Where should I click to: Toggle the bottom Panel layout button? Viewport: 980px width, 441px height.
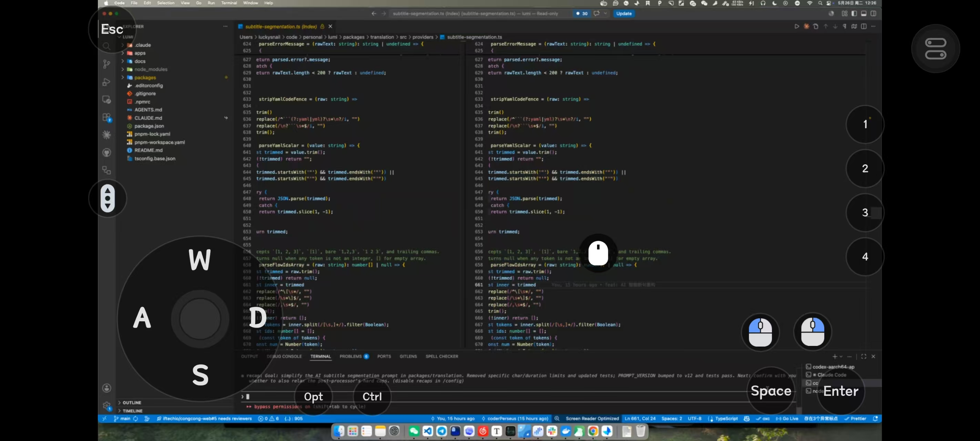tap(864, 13)
